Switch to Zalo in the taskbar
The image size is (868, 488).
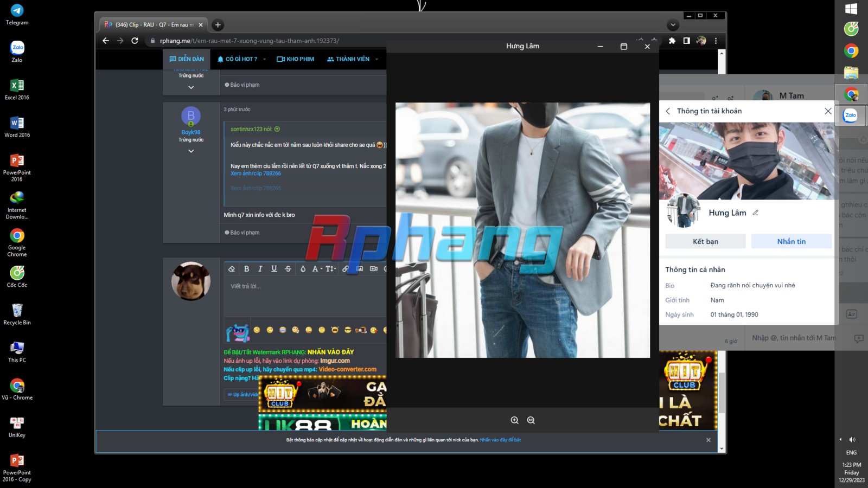click(851, 115)
